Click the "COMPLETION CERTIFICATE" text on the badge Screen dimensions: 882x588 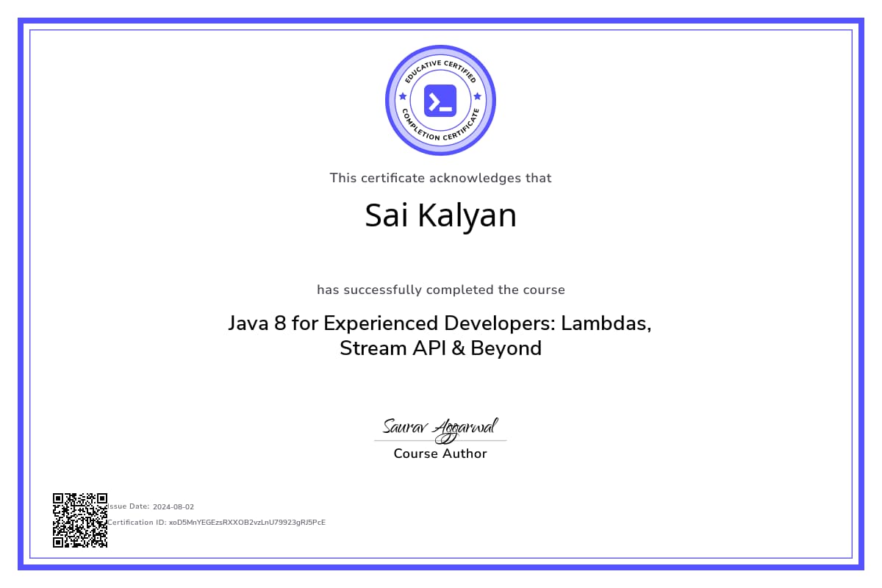tap(441, 132)
